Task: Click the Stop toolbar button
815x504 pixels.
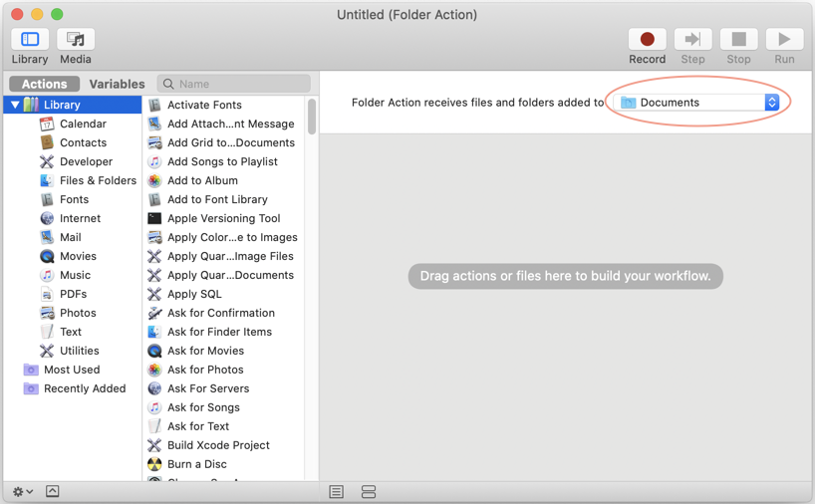Action: point(738,40)
